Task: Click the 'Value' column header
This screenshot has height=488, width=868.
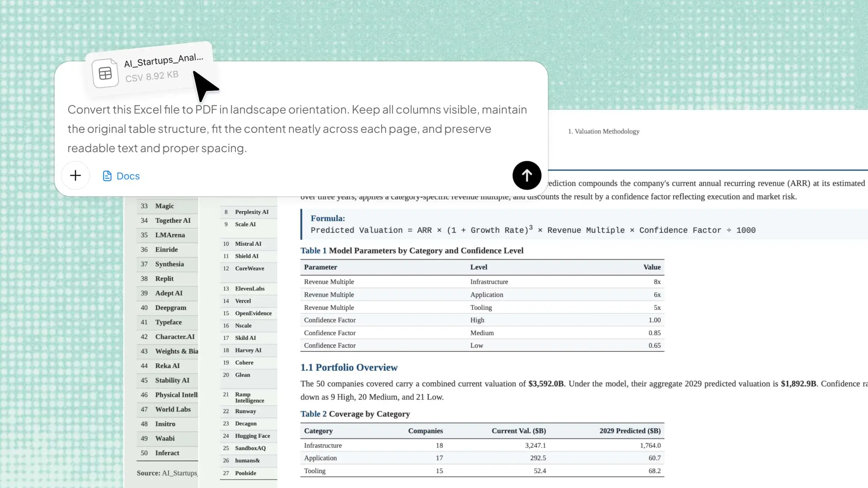Action: (652, 267)
